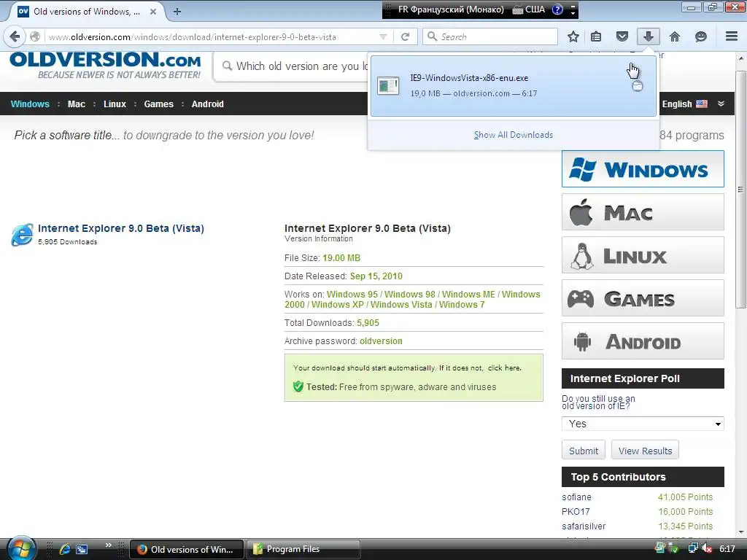
Task: Submit the Internet Explorer poll
Action: [x=584, y=451]
